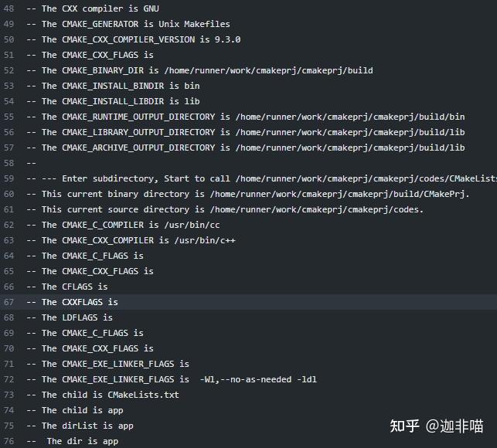Click the Enter subdirectory log line
This screenshot has width=497, height=448.
coord(261,178)
